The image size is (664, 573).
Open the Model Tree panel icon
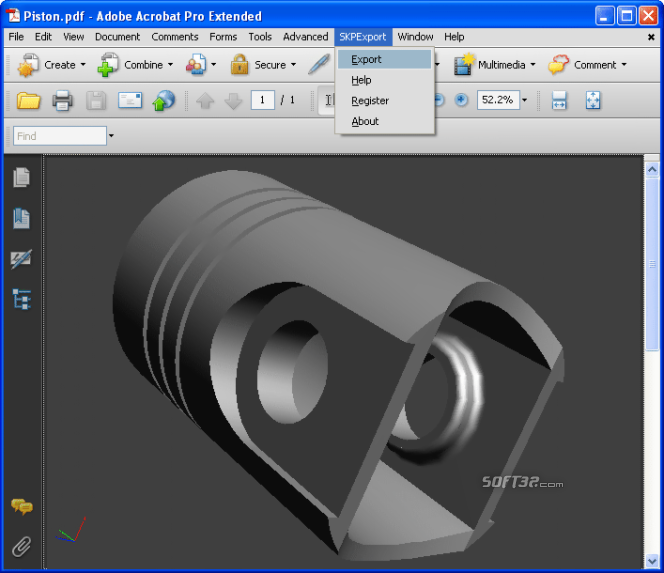21,299
